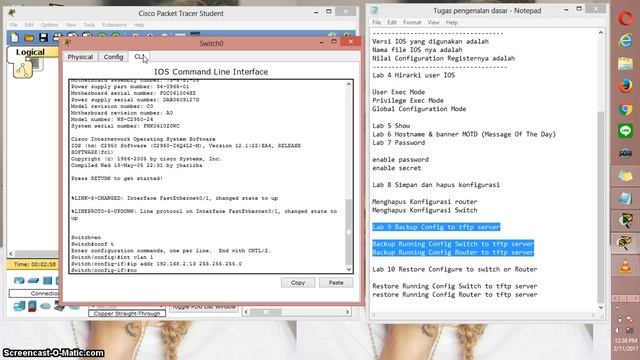Click PDU list horizontal scrollbar right arrow

coord(347,312)
